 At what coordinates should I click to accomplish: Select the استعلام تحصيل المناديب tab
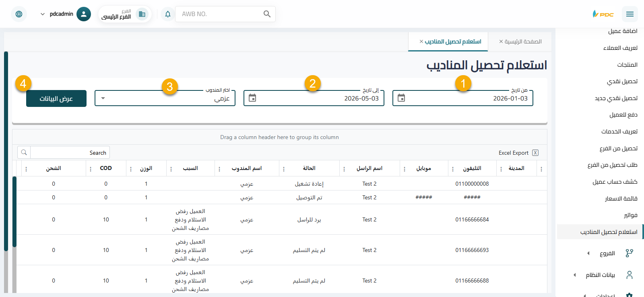[x=453, y=41]
